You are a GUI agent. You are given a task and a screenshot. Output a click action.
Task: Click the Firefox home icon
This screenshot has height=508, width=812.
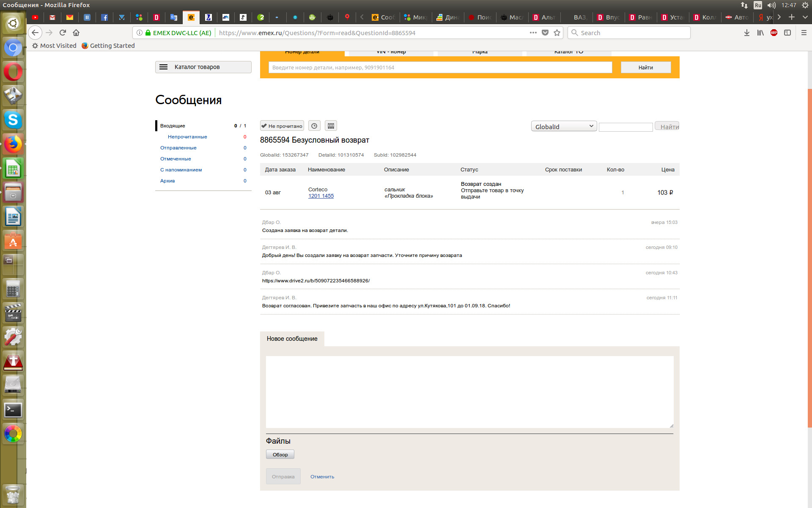click(76, 33)
